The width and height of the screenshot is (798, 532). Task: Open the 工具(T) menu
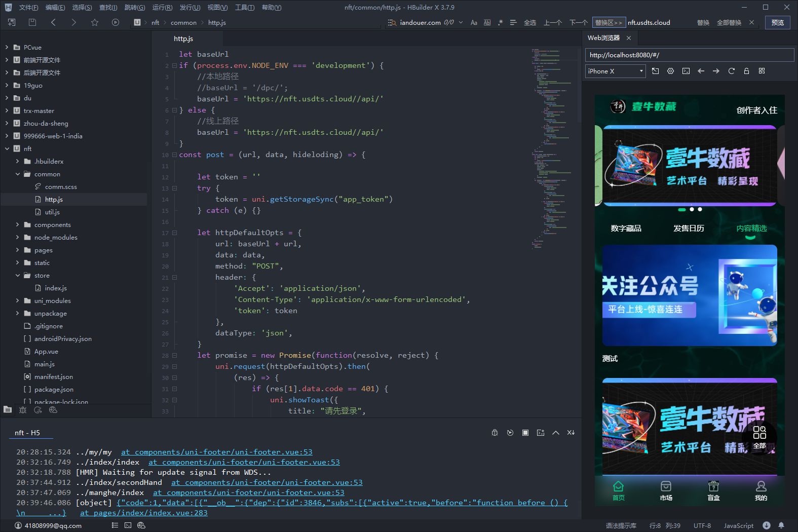(x=245, y=7)
